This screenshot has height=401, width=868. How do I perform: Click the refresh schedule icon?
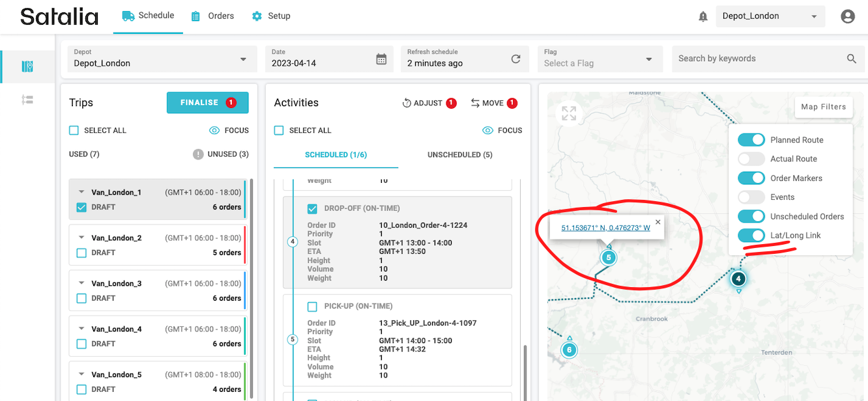click(515, 59)
